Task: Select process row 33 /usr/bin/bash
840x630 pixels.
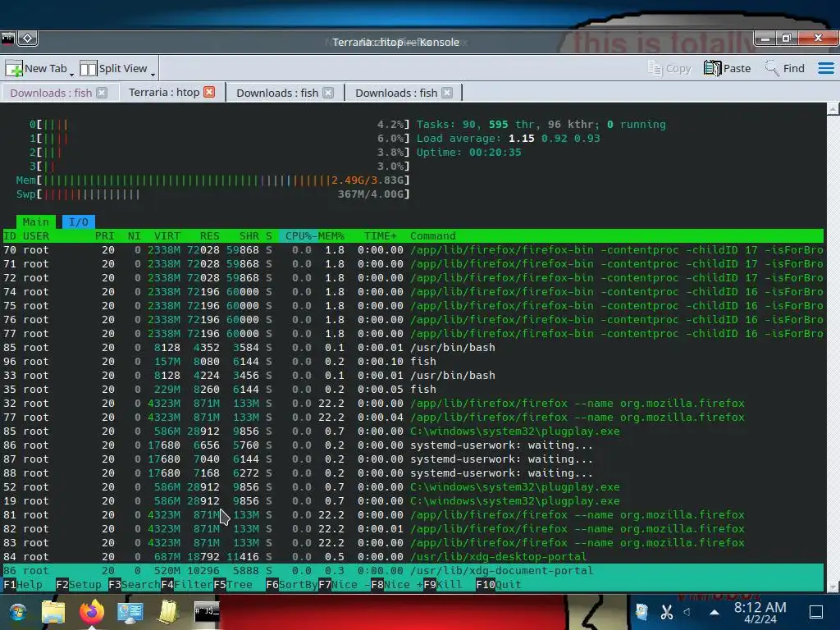Action: (x=413, y=376)
